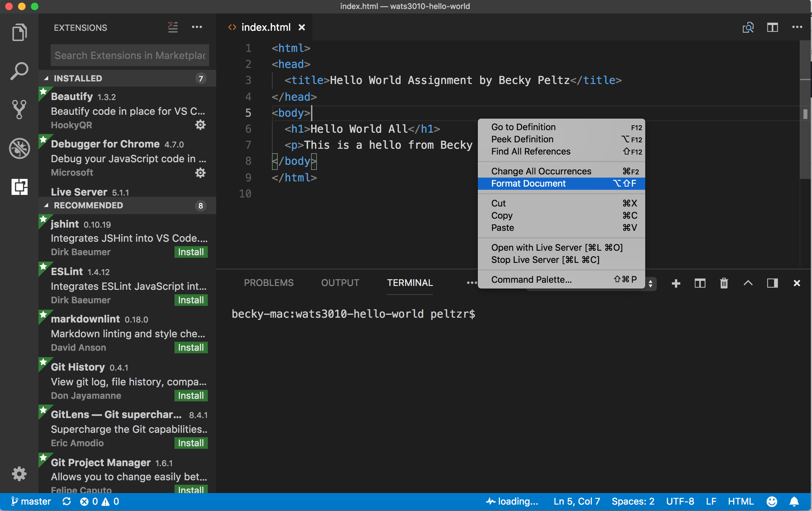Collapse the INSTALLED extensions section
Viewport: 812px width, 511px height.
(x=78, y=78)
